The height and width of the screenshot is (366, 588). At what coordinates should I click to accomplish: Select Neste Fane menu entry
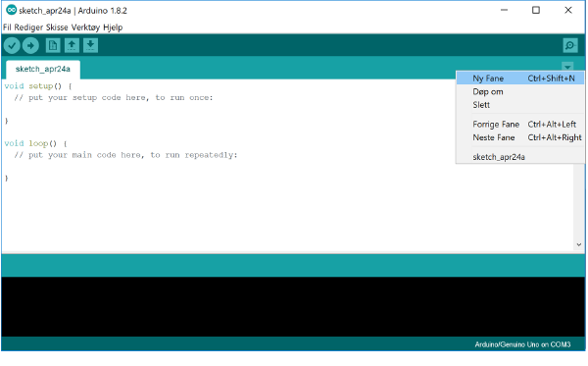[520, 137]
